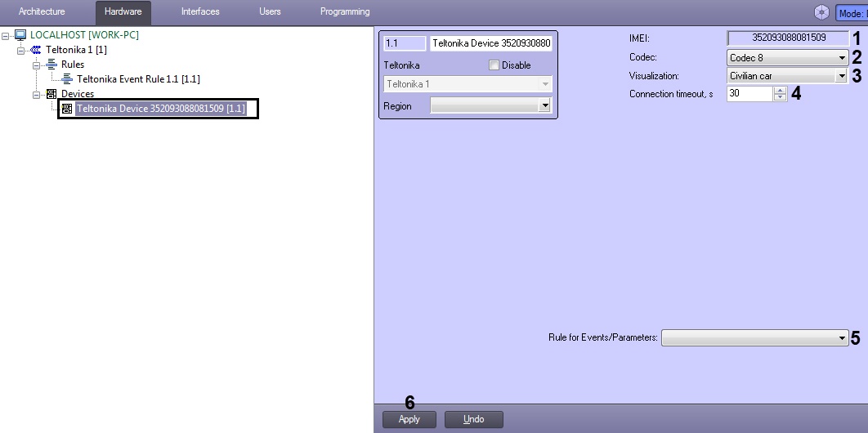This screenshot has width=868, height=433.
Task: Go to the Users tab
Action: coord(270,11)
